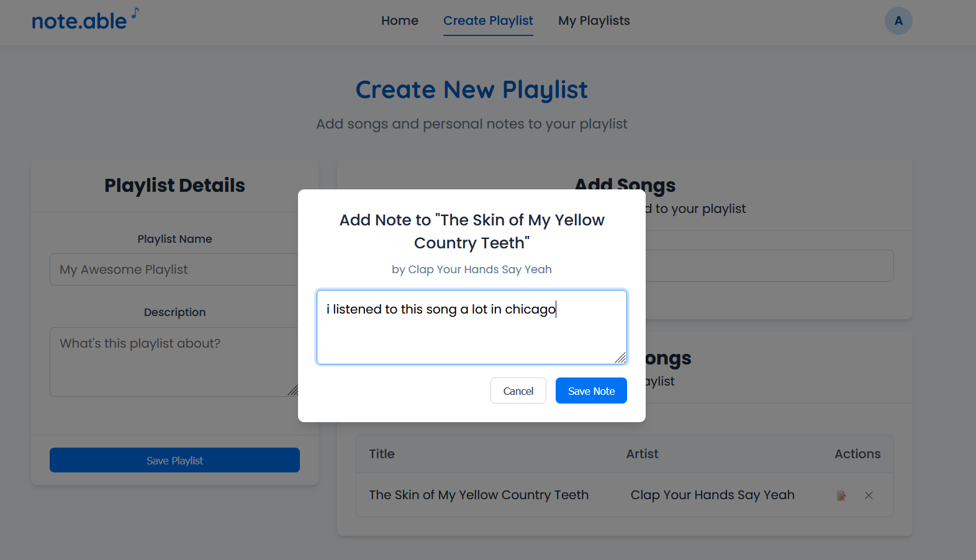Click the song search field in Add Songs
This screenshot has height=560, width=976.
pyautogui.click(x=770, y=266)
